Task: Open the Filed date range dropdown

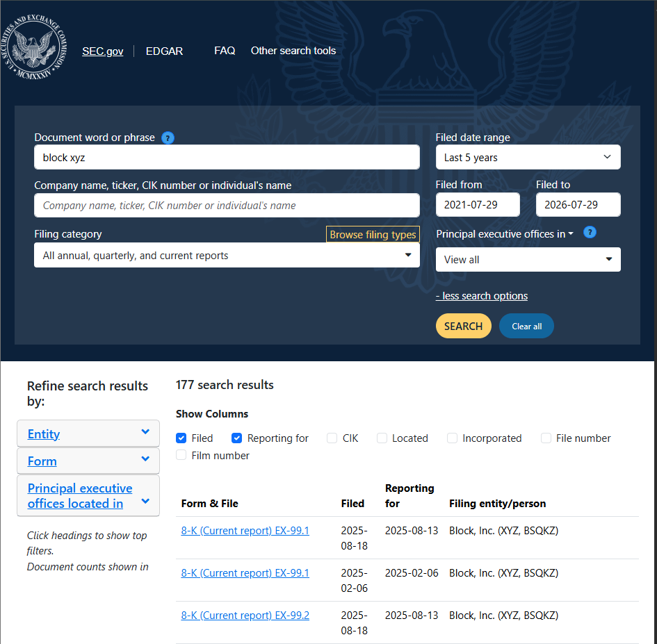Action: click(528, 158)
